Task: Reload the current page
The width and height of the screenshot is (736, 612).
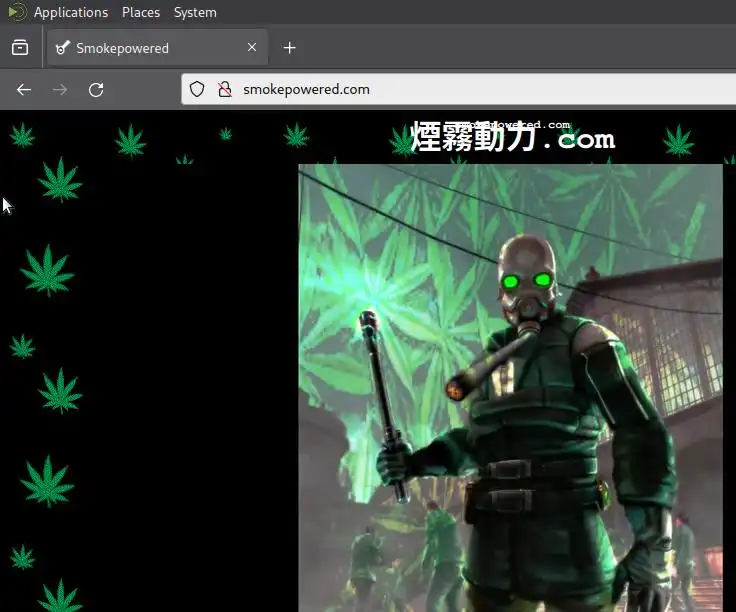Action: pos(96,89)
